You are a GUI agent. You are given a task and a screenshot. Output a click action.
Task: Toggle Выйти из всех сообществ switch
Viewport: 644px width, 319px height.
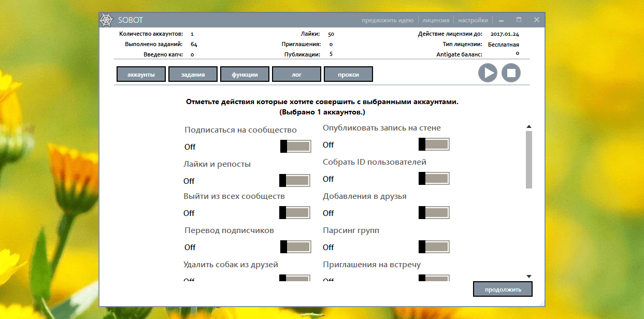295,212
